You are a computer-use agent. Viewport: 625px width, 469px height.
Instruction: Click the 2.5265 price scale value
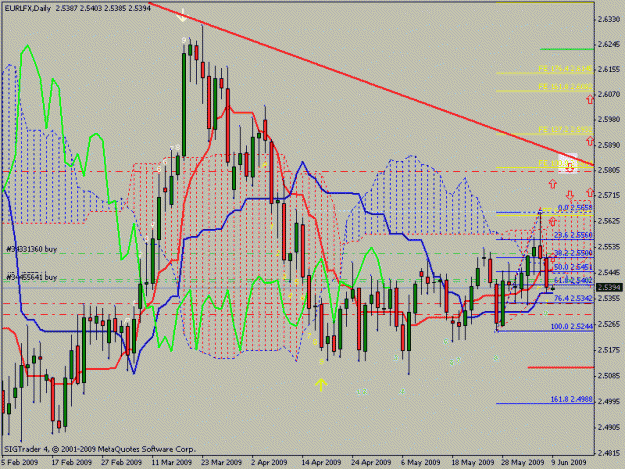pos(610,324)
